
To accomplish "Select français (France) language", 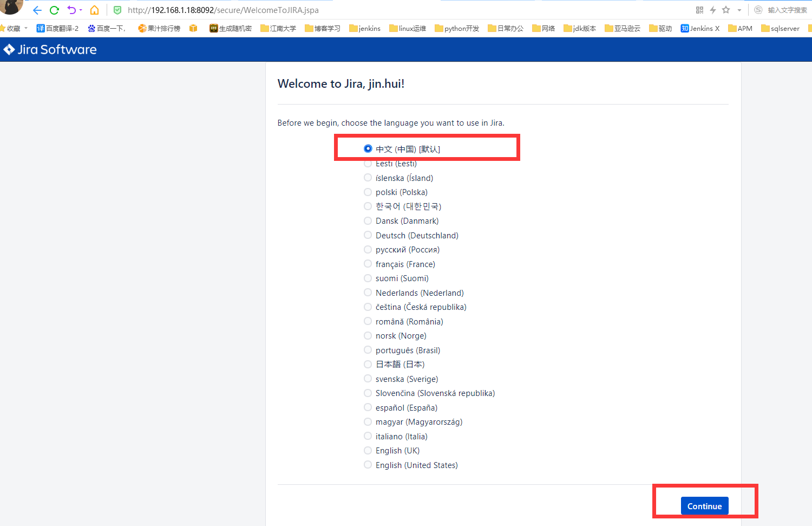I will click(368, 264).
